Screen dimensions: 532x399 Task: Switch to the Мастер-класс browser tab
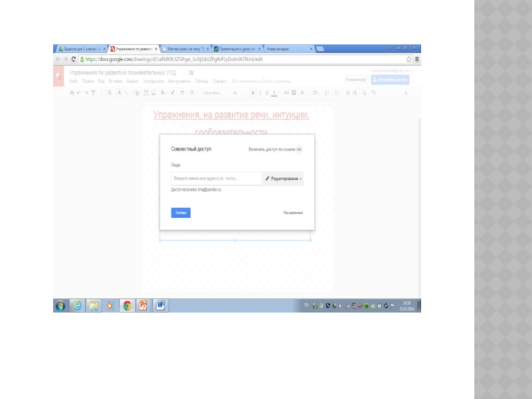185,49
